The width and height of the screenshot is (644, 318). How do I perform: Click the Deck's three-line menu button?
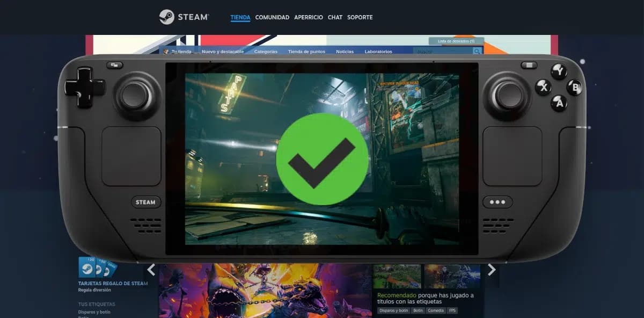pyautogui.click(x=529, y=65)
